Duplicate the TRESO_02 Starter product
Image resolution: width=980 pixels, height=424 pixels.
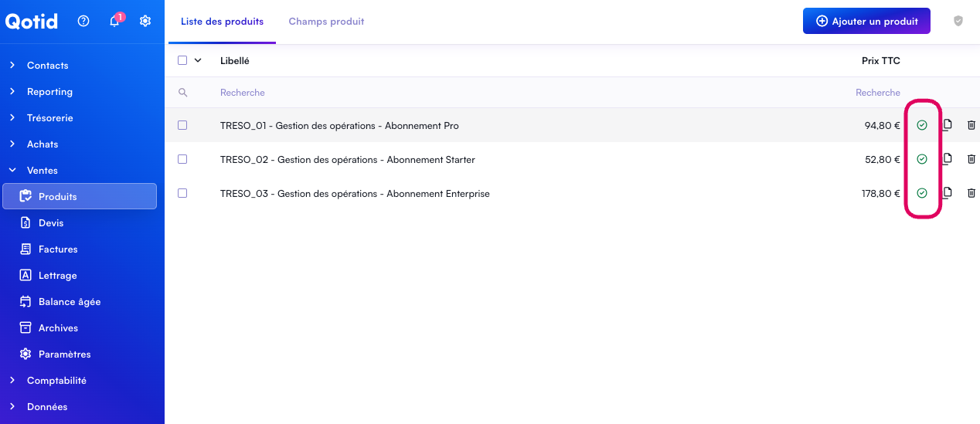point(947,159)
